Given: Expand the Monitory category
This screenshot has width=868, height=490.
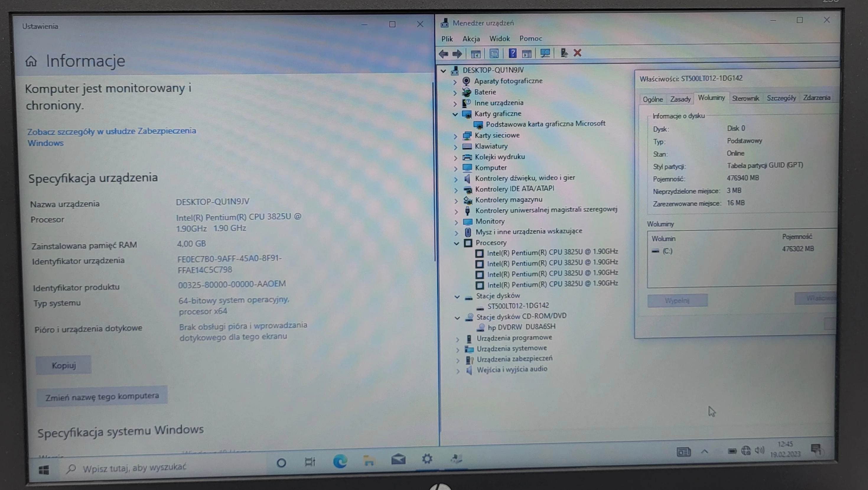Looking at the screenshot, I should 456,222.
